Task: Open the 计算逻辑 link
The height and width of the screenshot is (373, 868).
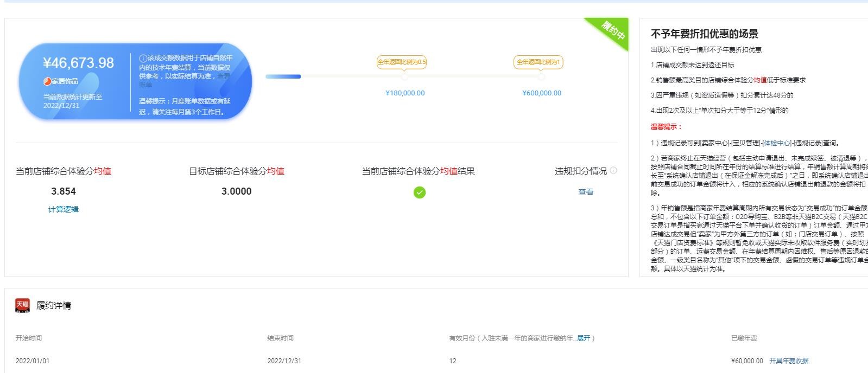Action: coord(64,209)
